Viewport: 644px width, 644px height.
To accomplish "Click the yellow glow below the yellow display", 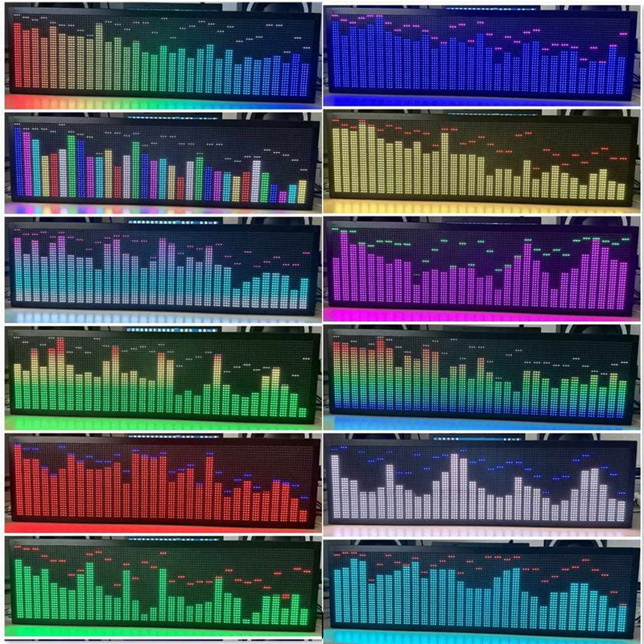I will coord(481,207).
